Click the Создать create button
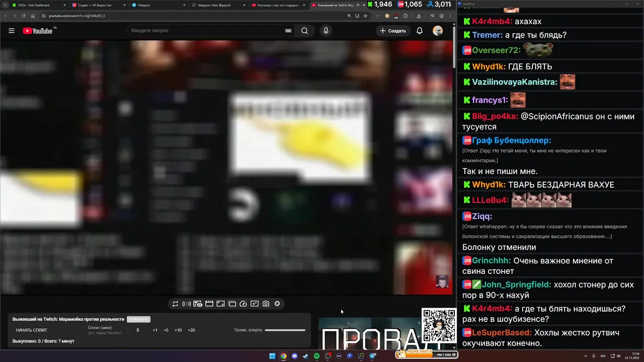 point(393,31)
